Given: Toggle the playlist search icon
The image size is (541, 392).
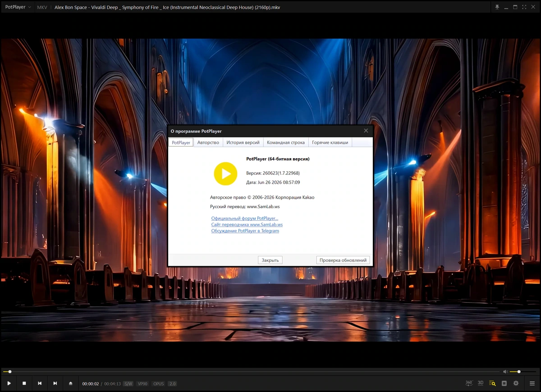Looking at the screenshot, I should (492, 383).
